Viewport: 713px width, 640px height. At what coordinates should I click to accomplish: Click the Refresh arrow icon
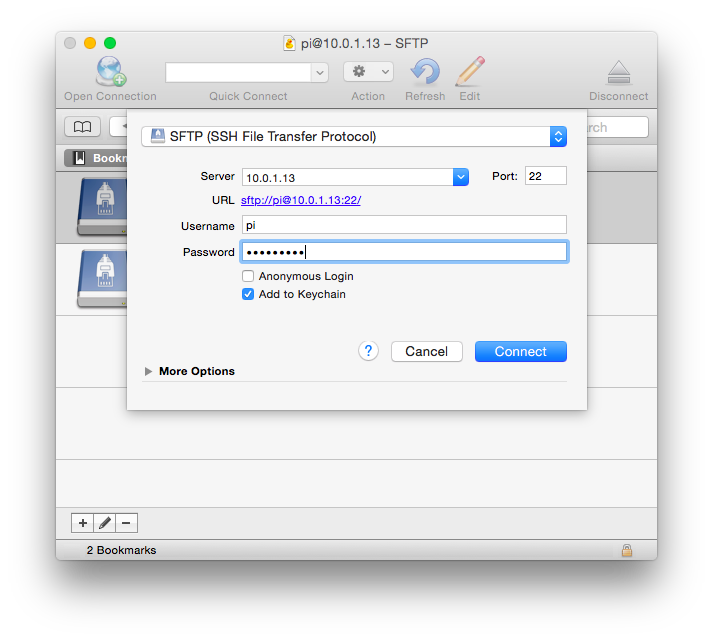point(425,71)
